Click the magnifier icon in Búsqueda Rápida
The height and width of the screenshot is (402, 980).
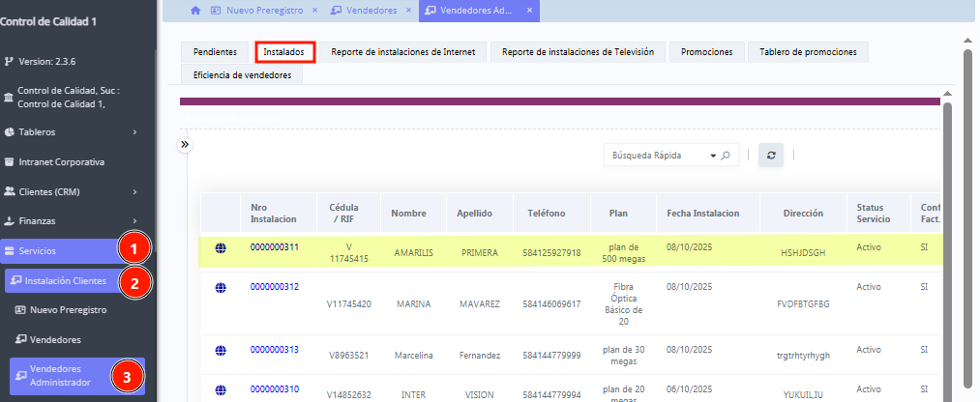pos(726,156)
